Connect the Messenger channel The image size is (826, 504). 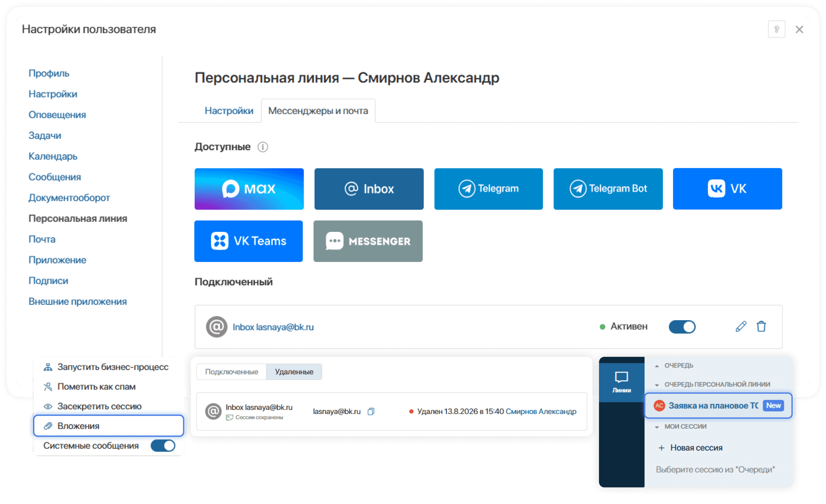tap(368, 241)
